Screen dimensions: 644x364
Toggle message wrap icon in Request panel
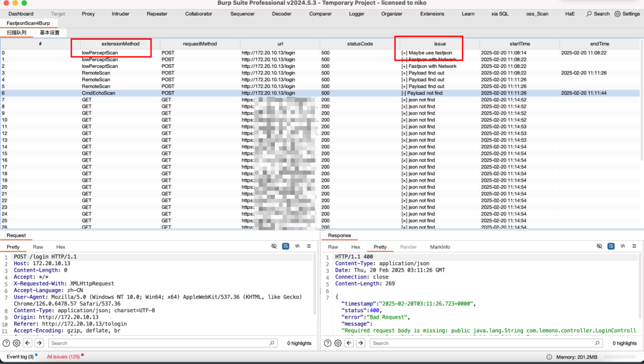(x=286, y=246)
